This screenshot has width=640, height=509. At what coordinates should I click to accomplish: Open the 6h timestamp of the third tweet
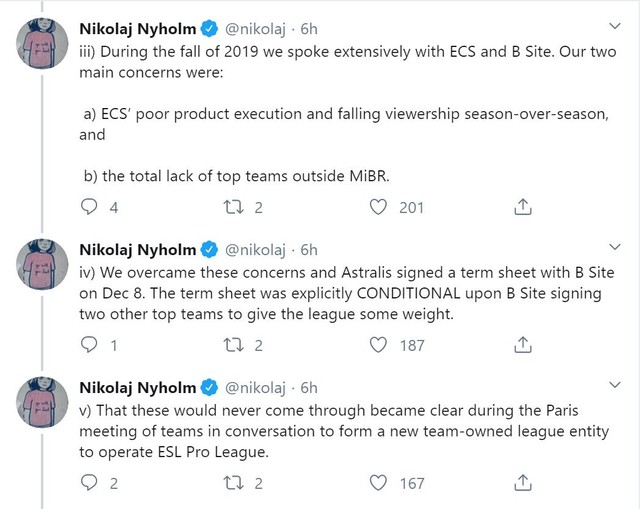310,386
